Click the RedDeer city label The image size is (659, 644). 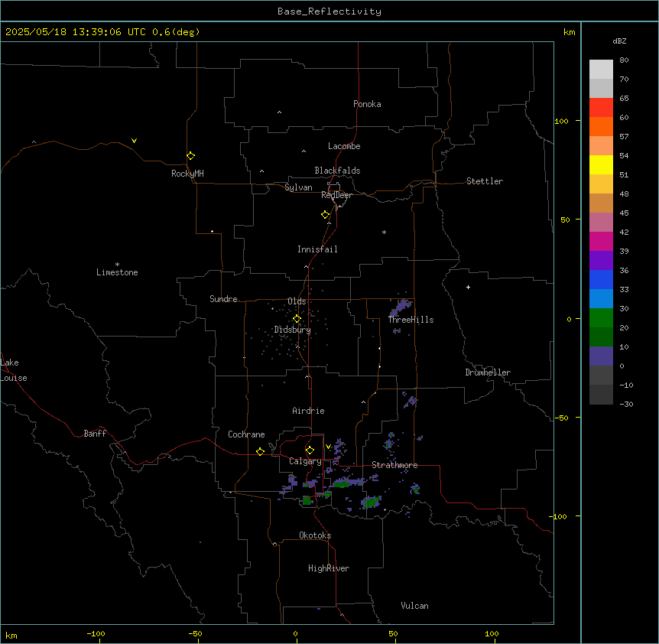click(336, 195)
